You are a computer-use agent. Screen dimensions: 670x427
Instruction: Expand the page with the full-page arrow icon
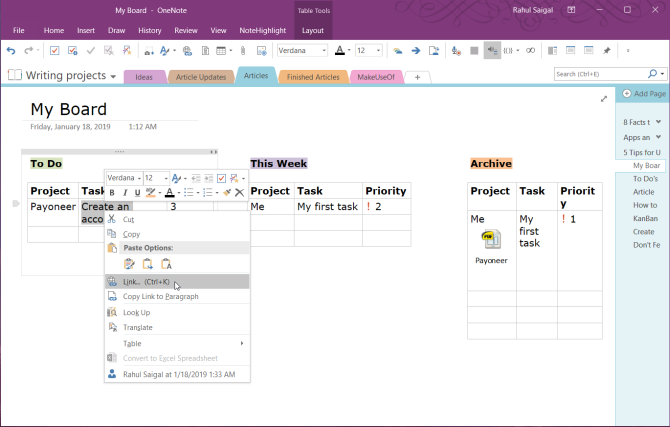[603, 99]
